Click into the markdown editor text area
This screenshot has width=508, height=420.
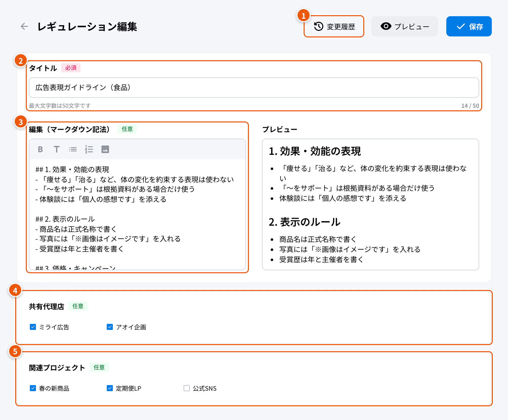click(137, 215)
